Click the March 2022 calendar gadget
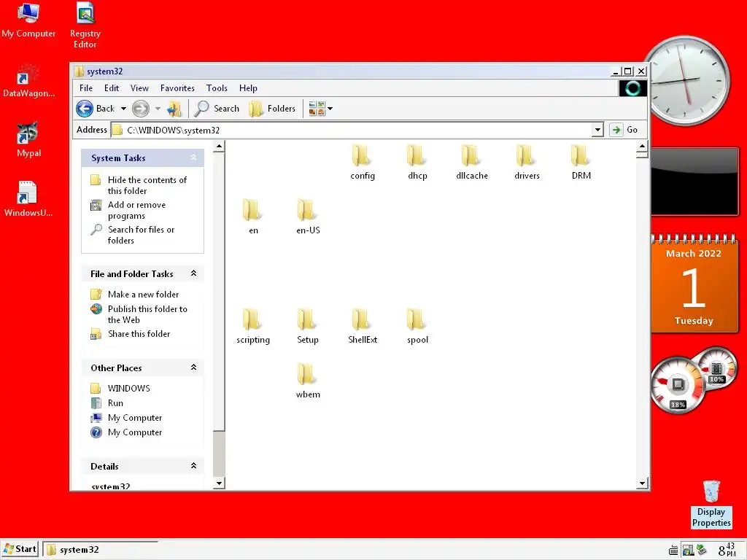This screenshot has width=747, height=560. (x=694, y=284)
